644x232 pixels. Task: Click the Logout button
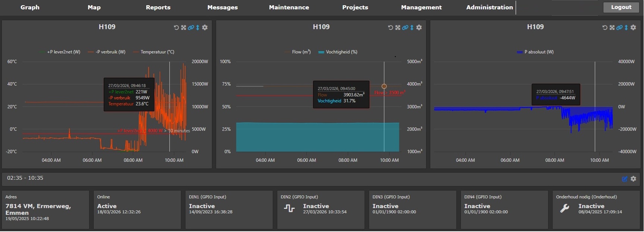tap(621, 7)
